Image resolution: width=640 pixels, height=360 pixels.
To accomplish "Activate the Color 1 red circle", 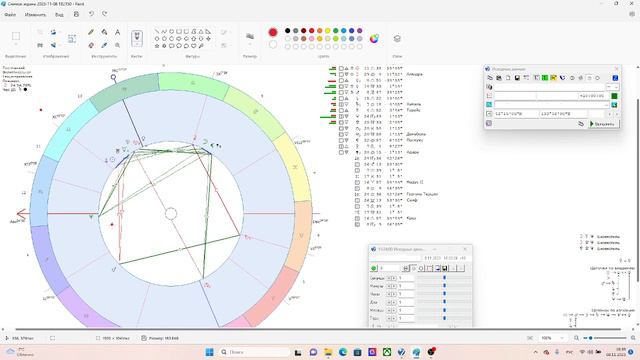I will pyautogui.click(x=273, y=32).
